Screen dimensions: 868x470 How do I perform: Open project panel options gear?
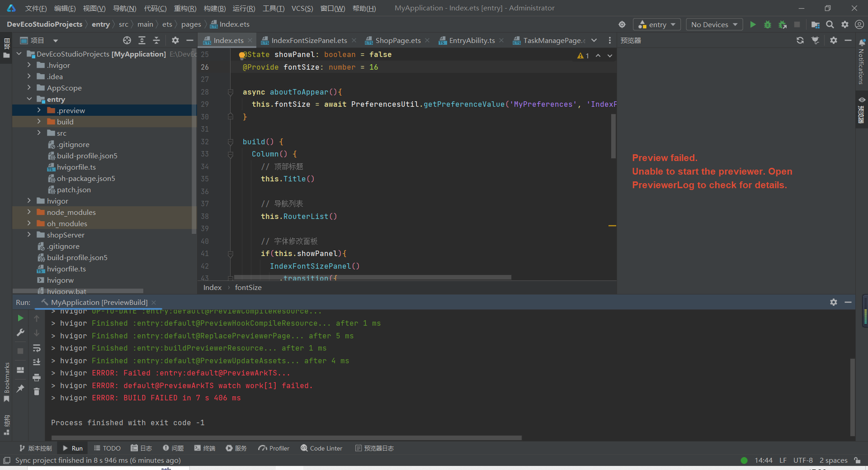(175, 40)
